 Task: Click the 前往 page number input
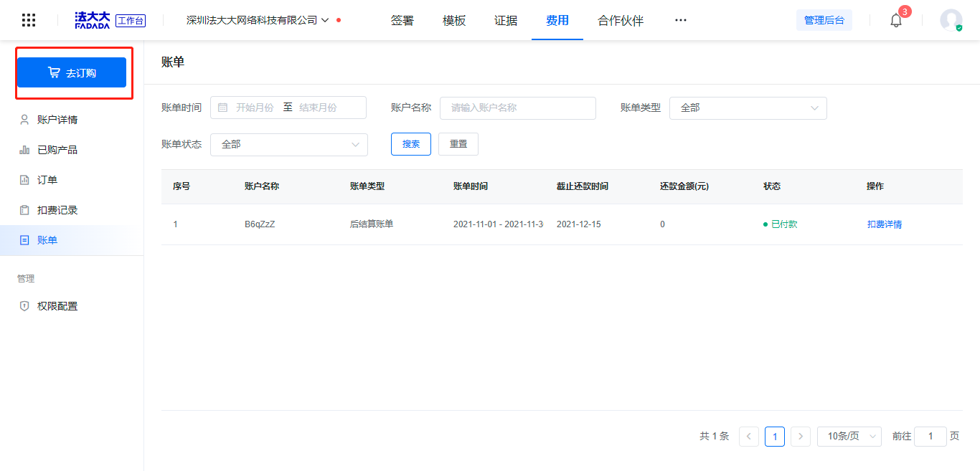click(930, 436)
